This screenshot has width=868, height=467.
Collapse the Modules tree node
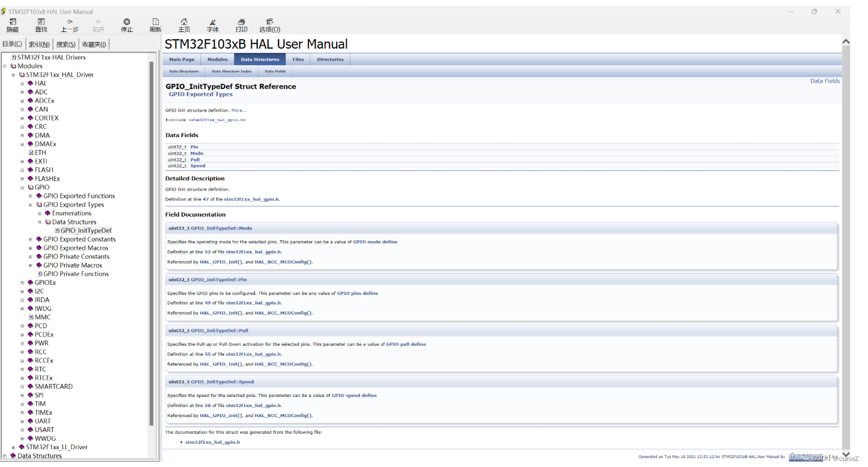pyautogui.click(x=5, y=66)
